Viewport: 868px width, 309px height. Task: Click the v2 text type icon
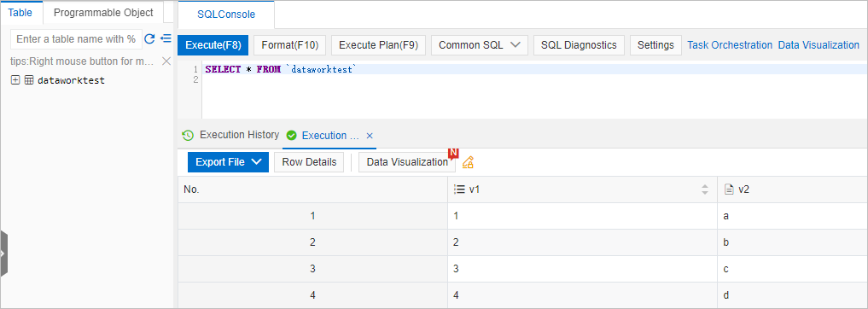pyautogui.click(x=729, y=189)
